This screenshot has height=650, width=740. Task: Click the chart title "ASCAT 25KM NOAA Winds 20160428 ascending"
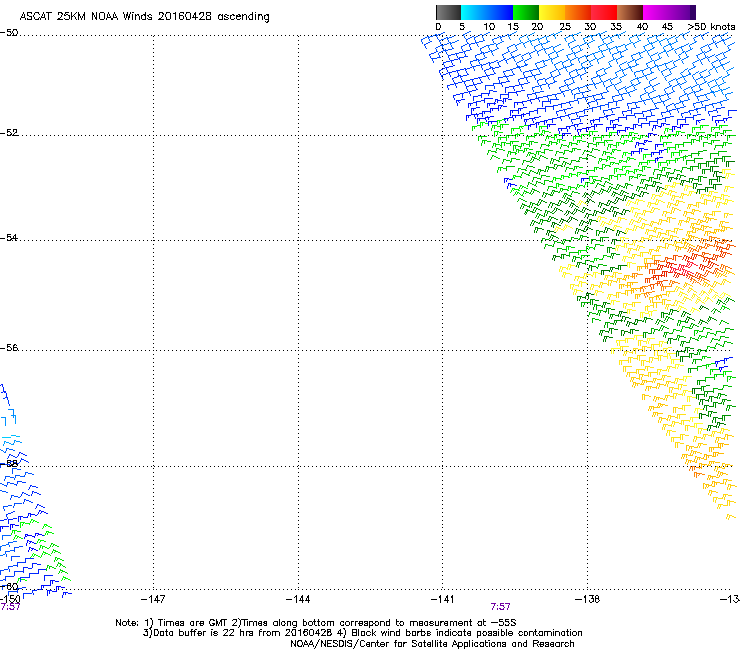pyautogui.click(x=144, y=17)
